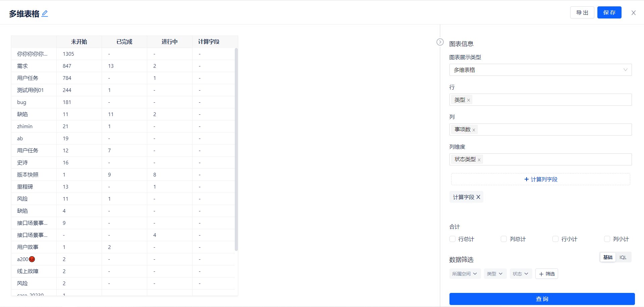Click the 进行中 column header
This screenshot has width=644, height=307.
(x=170, y=42)
